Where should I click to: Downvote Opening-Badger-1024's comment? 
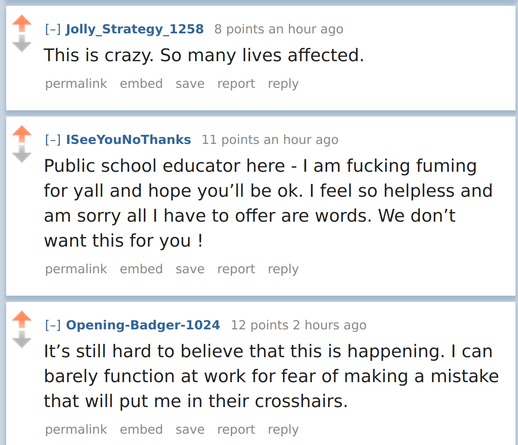tap(22, 339)
